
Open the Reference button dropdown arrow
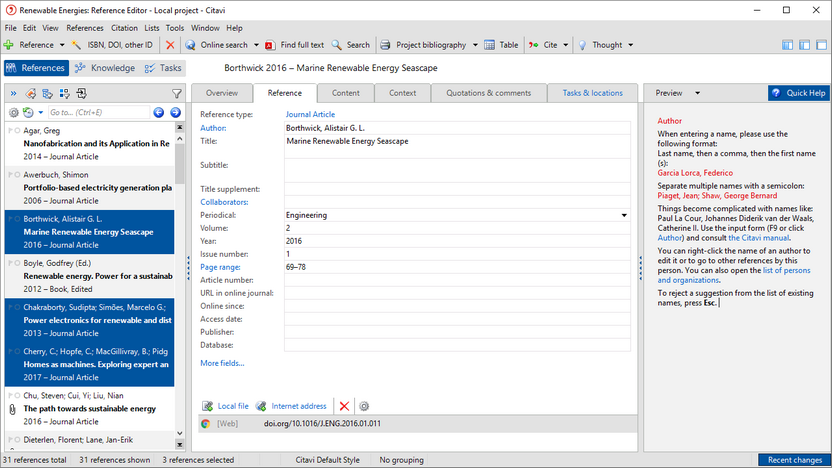click(62, 45)
